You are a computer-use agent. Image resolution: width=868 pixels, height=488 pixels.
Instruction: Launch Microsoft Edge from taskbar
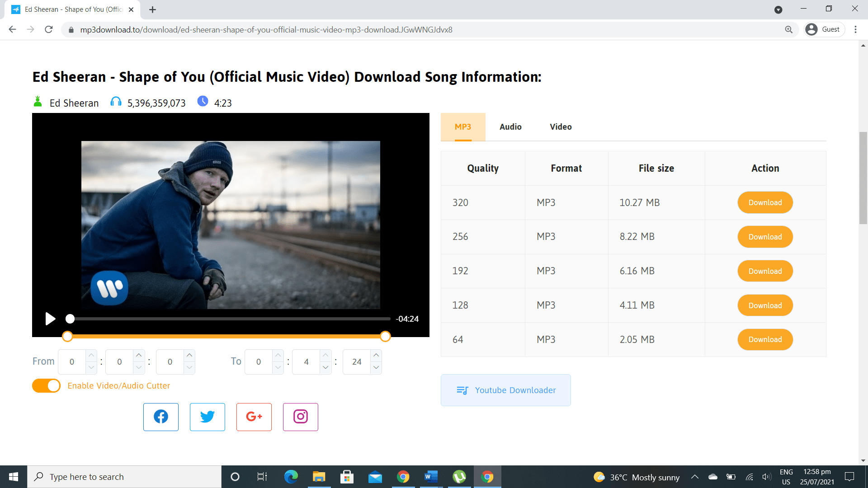coord(291,477)
